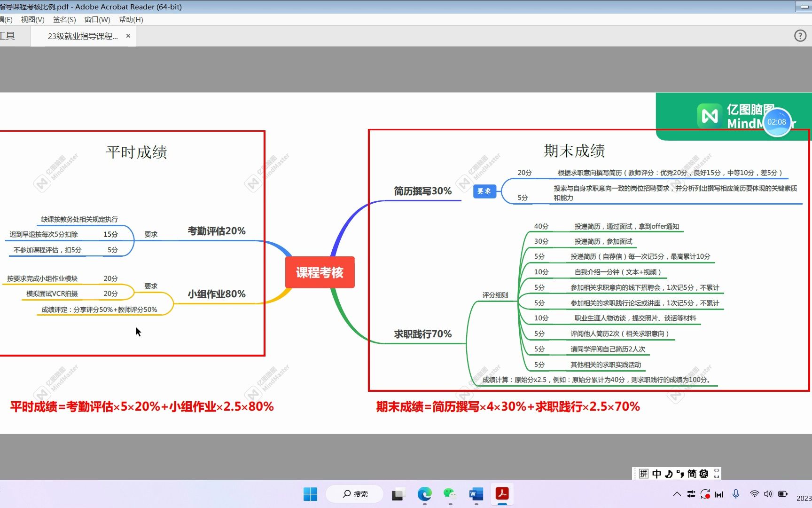Click the 平时成绩 heading

137,152
